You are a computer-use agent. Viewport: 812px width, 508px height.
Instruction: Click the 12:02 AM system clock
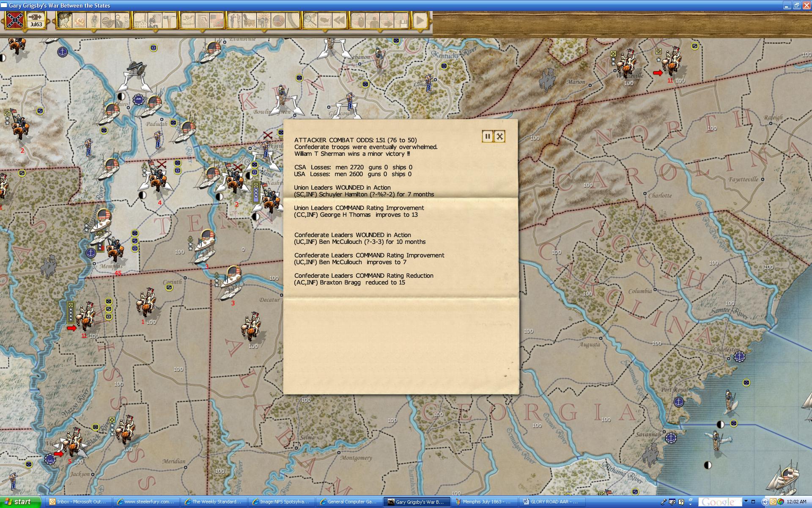coord(797,502)
